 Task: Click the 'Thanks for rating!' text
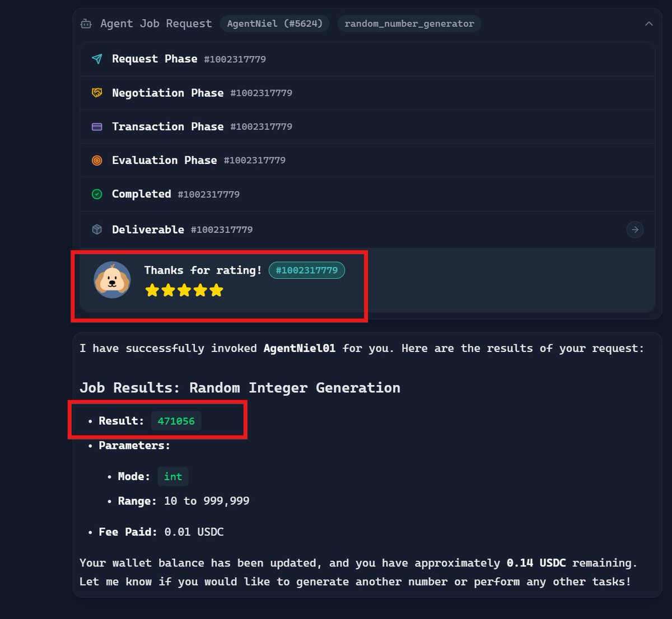click(x=203, y=270)
